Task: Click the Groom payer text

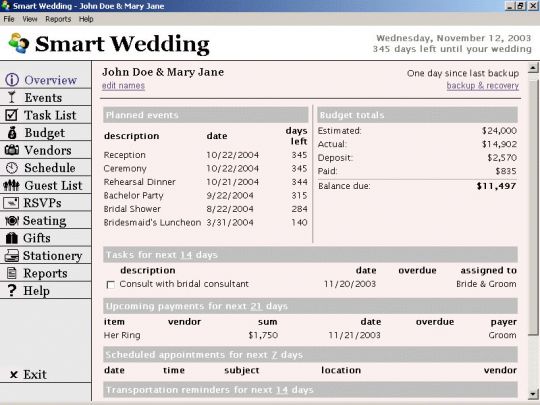Action: [x=502, y=335]
